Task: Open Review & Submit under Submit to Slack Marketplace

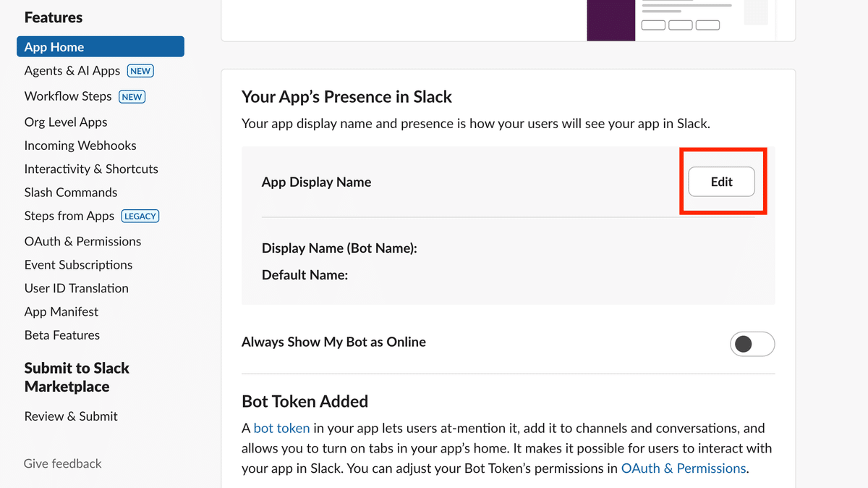Action: pyautogui.click(x=70, y=416)
